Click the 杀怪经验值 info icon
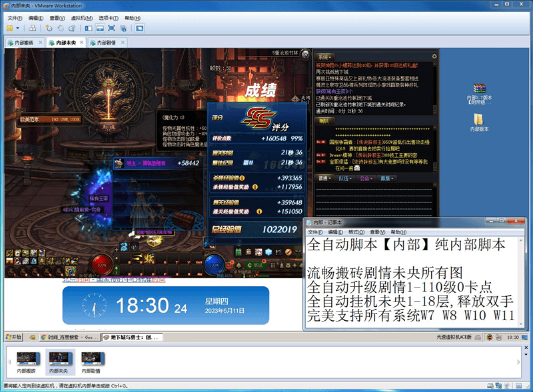The width and height of the screenshot is (533, 392). click(242, 178)
